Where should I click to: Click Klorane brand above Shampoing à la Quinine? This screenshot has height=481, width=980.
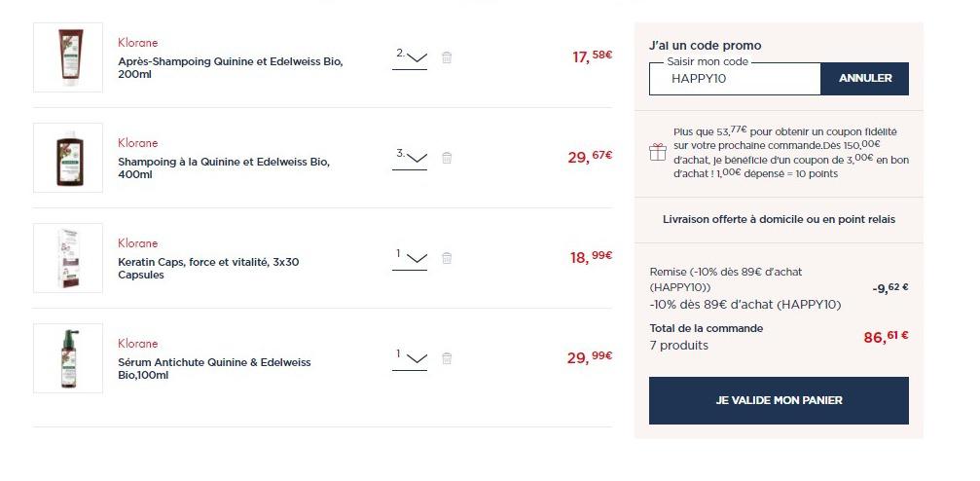click(x=138, y=143)
